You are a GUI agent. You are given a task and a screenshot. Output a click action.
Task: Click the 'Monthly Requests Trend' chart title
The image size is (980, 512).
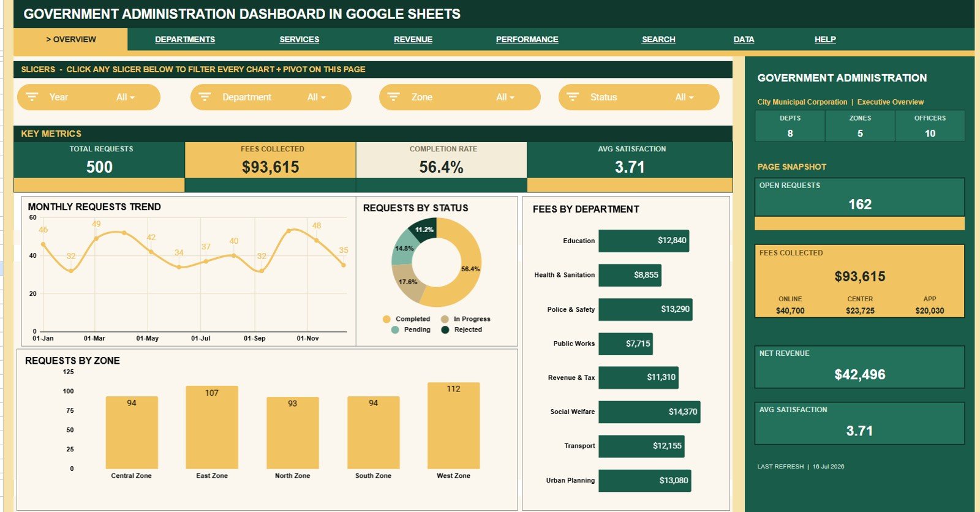click(94, 207)
